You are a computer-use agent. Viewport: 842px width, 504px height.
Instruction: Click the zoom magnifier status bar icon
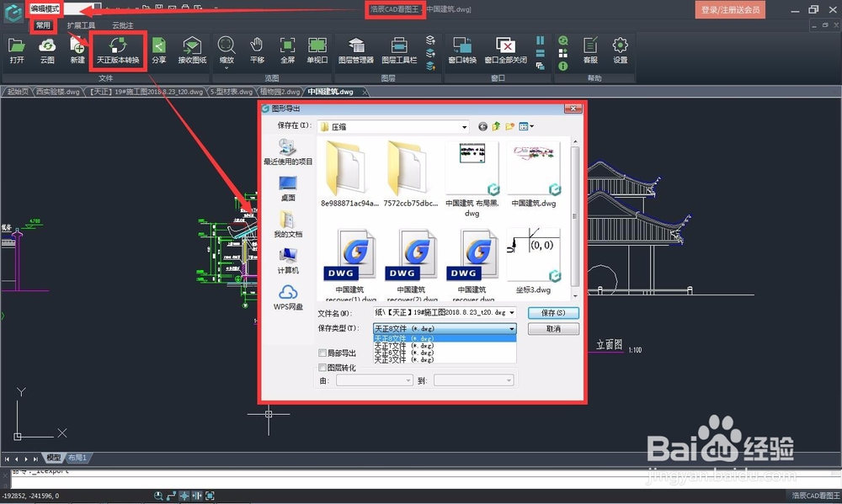pos(158,496)
